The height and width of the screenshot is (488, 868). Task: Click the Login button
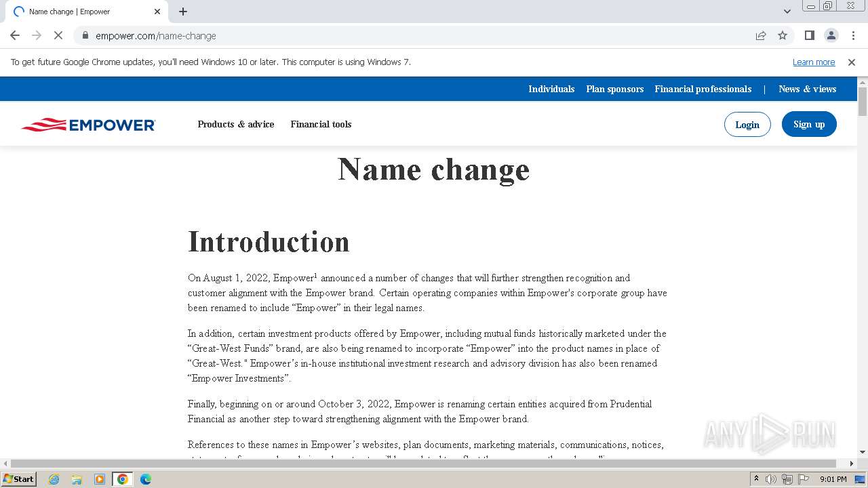point(747,125)
